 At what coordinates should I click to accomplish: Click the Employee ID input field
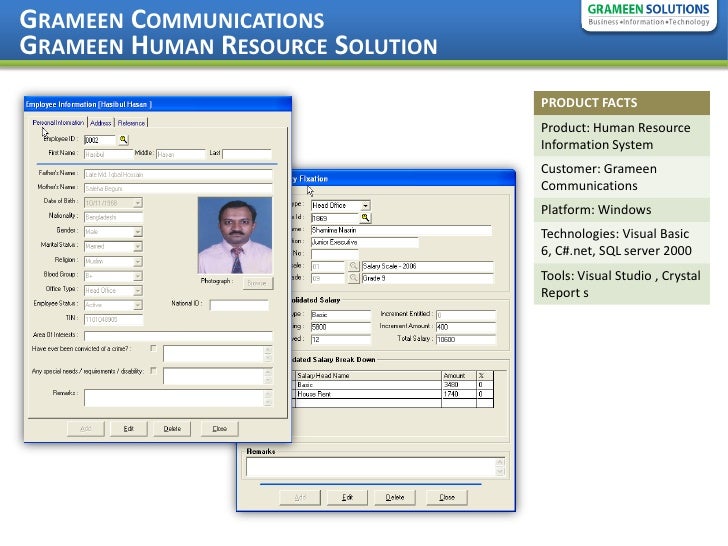(100, 140)
